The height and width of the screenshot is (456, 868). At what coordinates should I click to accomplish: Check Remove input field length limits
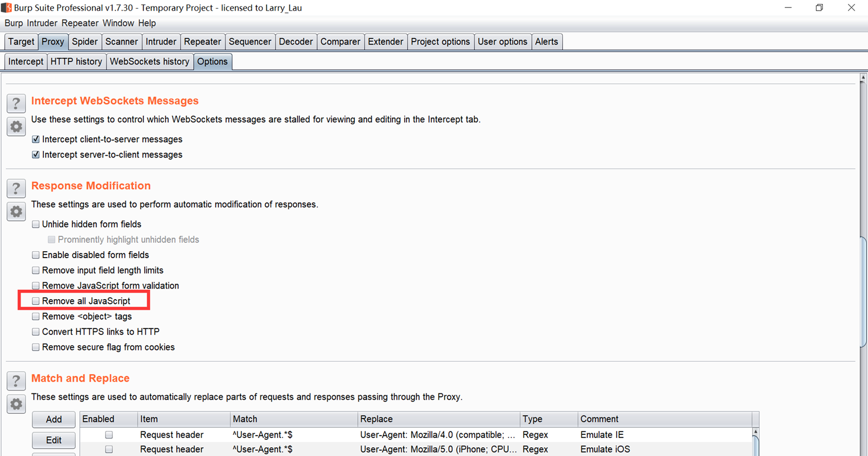[36, 270]
